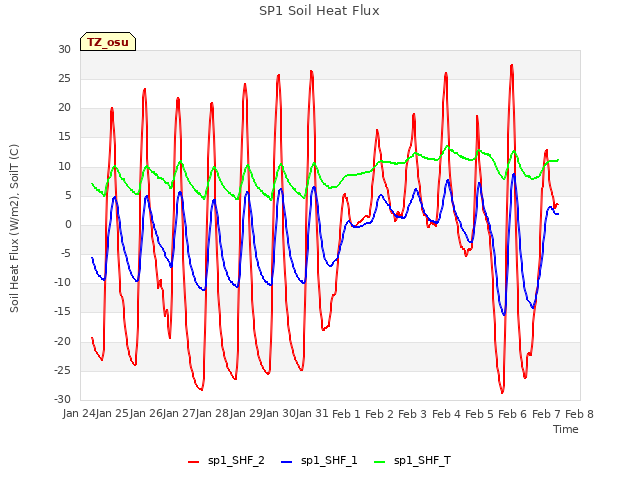This screenshot has height=480, width=640.
Task: Click the TZ_osu annotation label
Action: 108,42
